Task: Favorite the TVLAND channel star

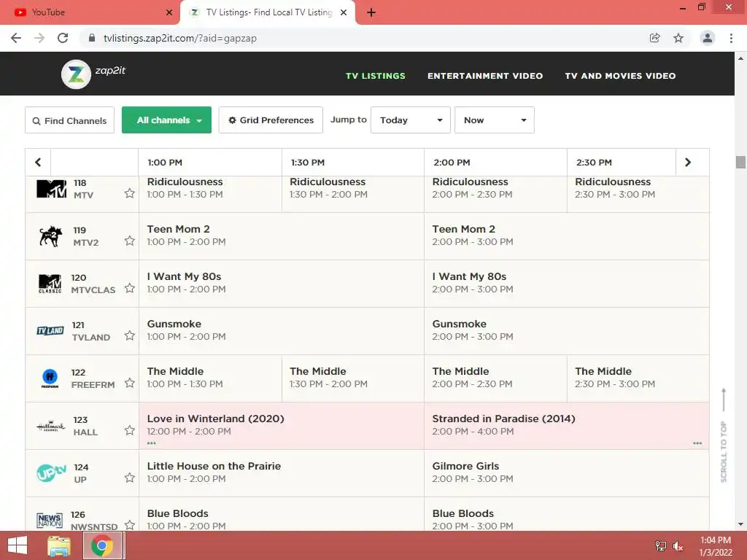Action: (130, 335)
